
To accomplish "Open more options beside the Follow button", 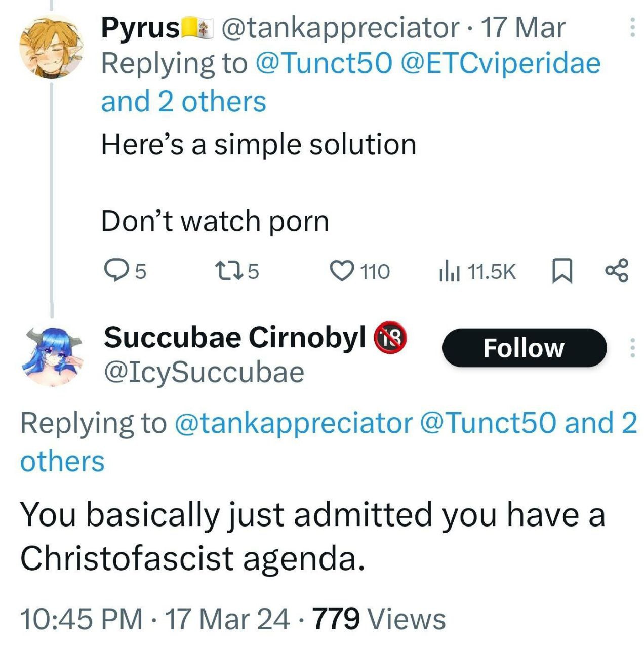I will [632, 348].
